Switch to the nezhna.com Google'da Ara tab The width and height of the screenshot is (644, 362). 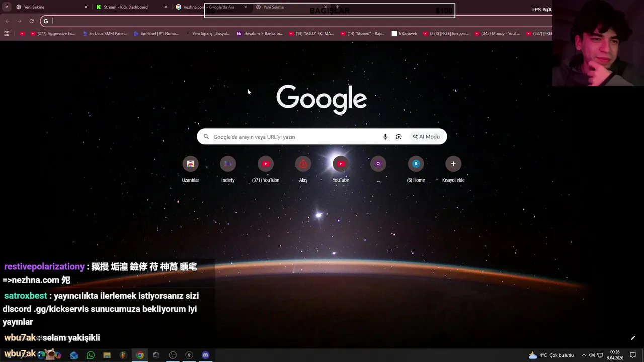(211, 7)
